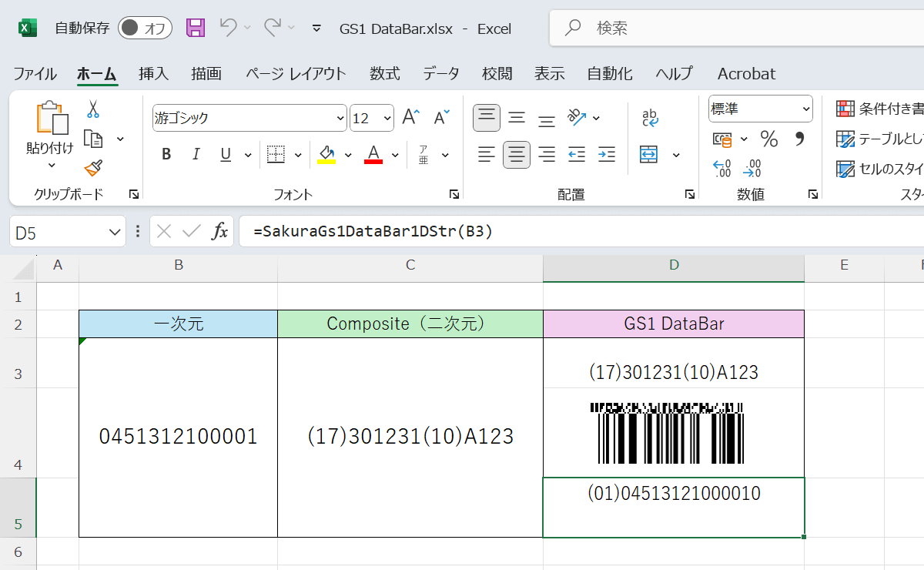Screen dimensions: 924x570
Task: Open the font name dropdown
Action: tap(340, 117)
